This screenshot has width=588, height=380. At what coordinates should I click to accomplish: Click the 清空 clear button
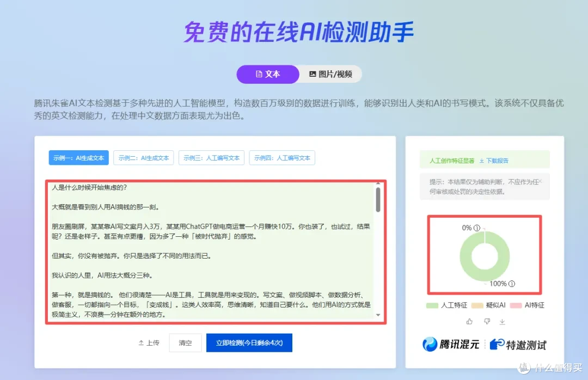[185, 342]
